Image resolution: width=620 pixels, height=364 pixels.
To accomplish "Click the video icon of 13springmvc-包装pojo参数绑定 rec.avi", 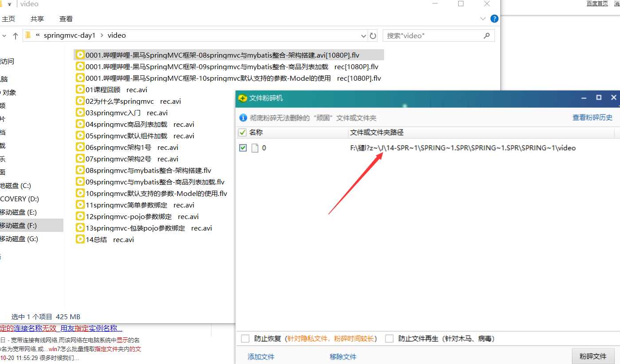I will (80, 228).
